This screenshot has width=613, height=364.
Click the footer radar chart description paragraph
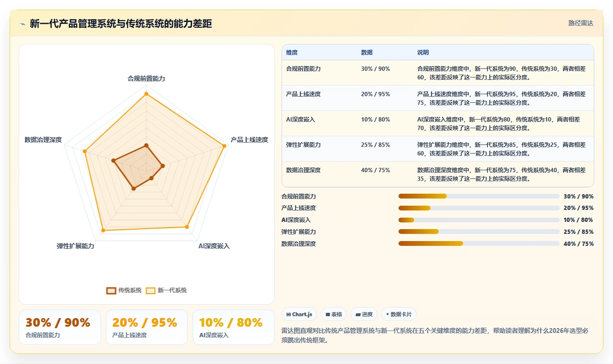click(x=435, y=334)
